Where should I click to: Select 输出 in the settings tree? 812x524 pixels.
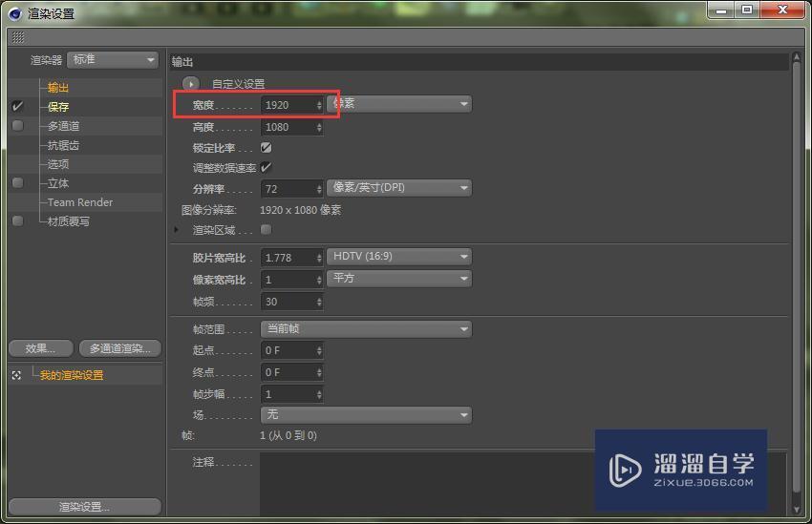tap(58, 88)
